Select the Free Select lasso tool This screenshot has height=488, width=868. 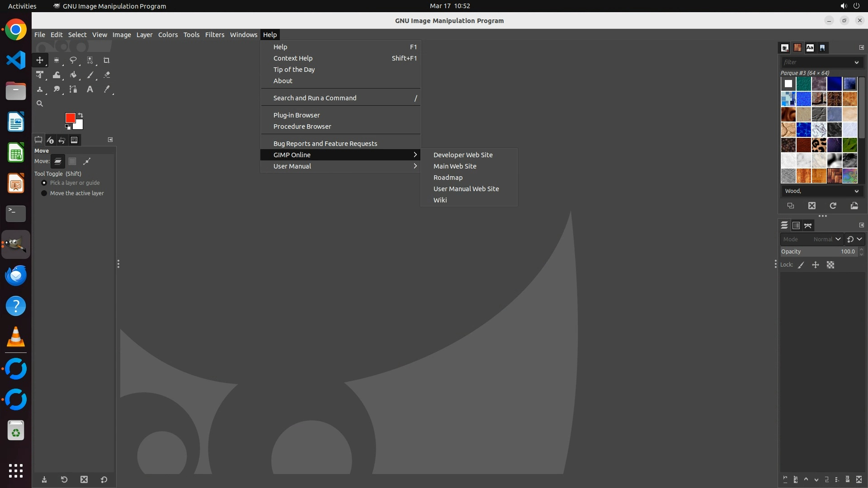tap(73, 60)
